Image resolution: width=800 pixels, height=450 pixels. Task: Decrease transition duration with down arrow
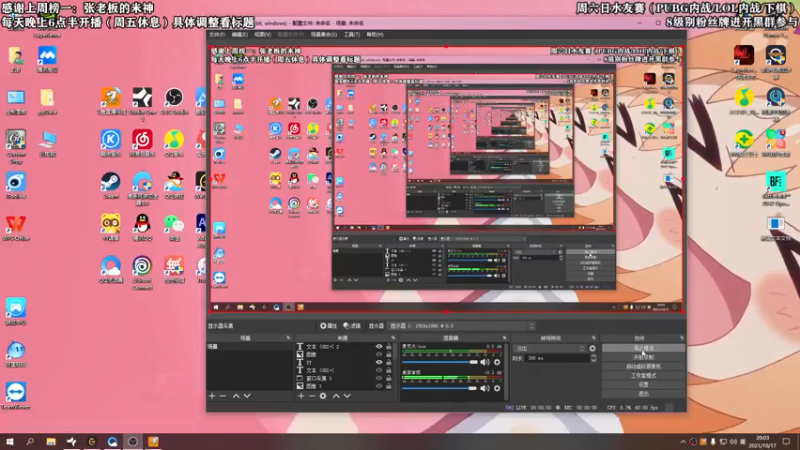click(593, 361)
